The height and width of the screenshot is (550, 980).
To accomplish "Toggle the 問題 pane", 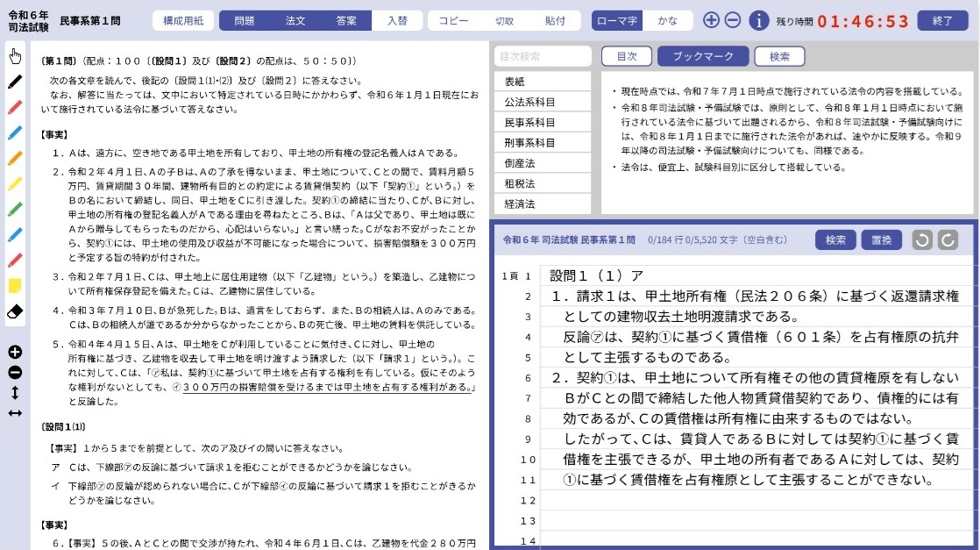I will point(245,21).
